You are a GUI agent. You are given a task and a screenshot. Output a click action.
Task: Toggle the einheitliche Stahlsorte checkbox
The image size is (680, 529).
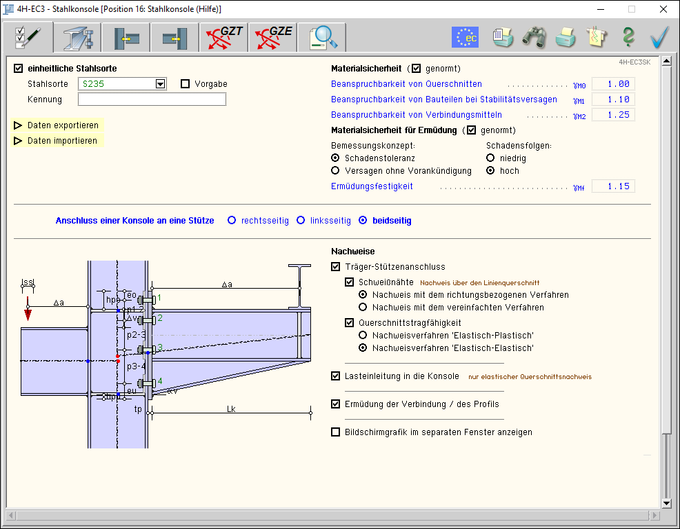tap(18, 68)
